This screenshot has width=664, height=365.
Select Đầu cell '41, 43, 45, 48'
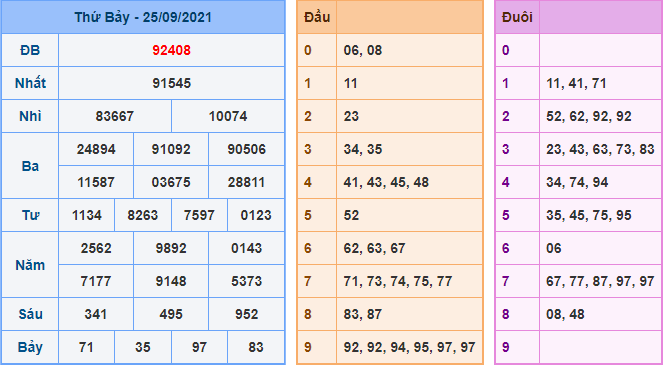(409, 182)
